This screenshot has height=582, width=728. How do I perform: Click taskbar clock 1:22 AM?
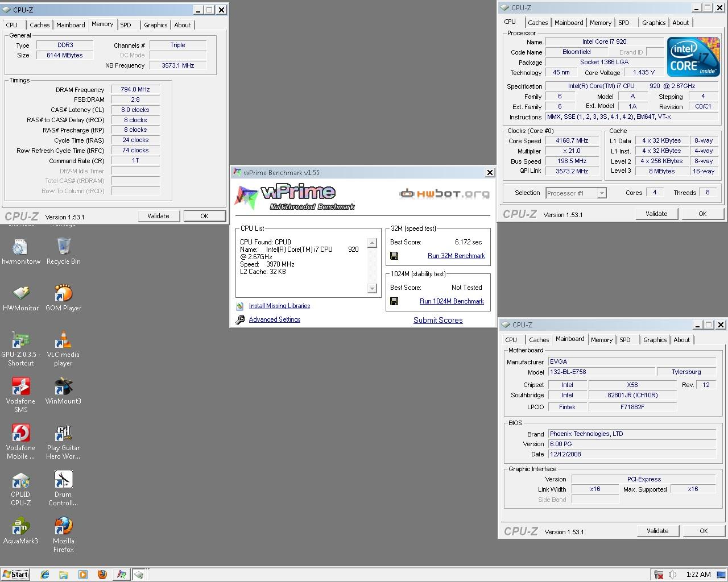click(698, 575)
